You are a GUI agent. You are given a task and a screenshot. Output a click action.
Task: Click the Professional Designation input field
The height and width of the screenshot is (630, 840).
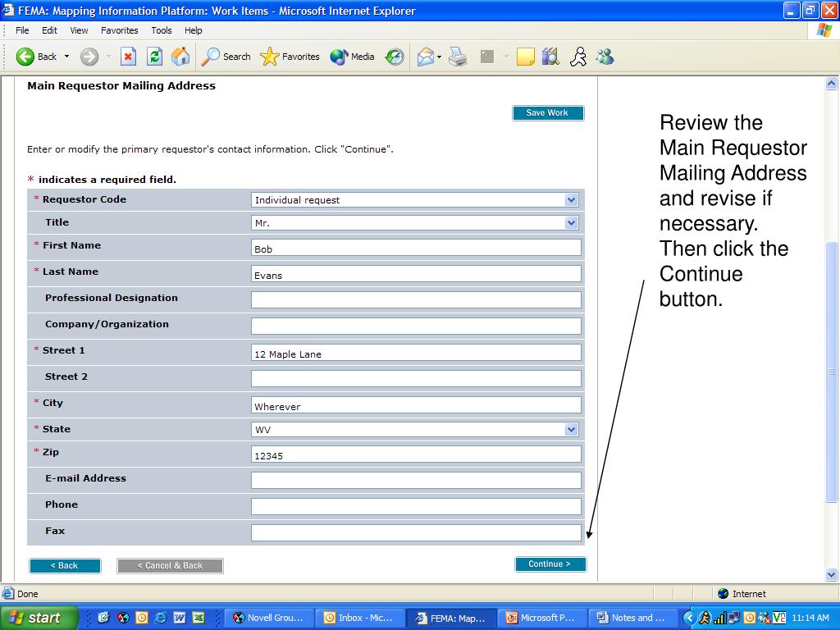click(416, 300)
